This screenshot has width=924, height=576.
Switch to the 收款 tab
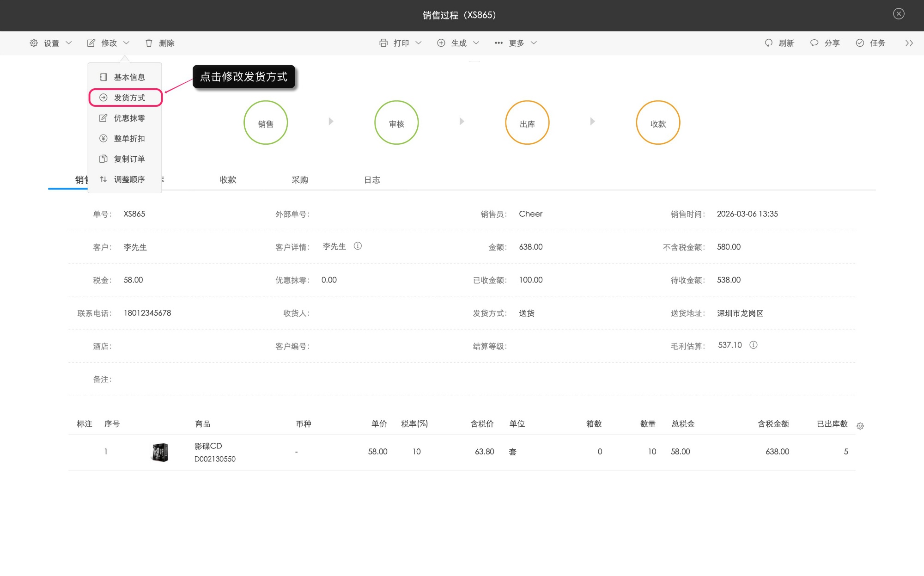coord(228,180)
